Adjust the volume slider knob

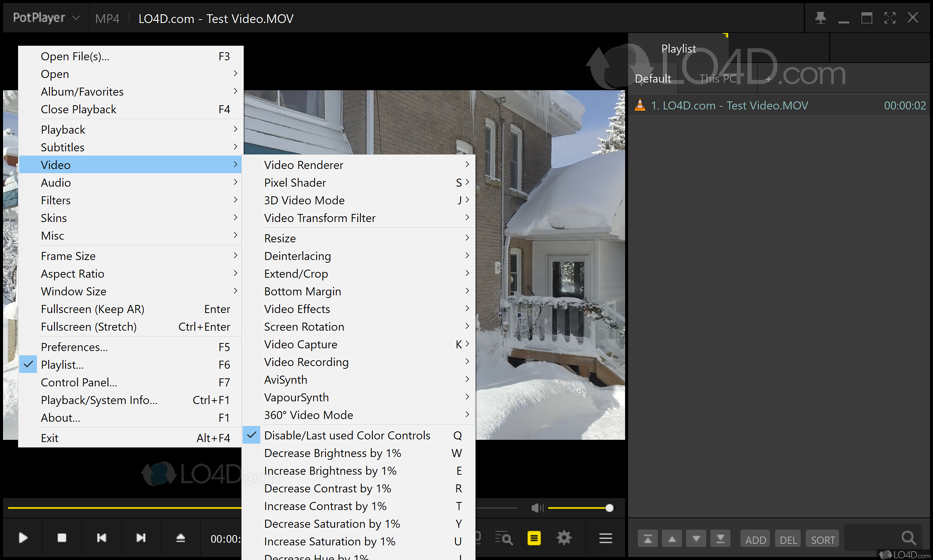609,508
